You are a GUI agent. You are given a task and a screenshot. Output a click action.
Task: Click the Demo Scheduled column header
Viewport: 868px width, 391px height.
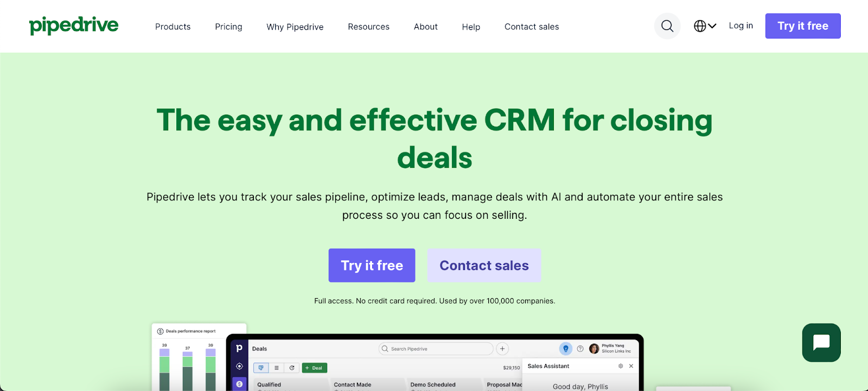pyautogui.click(x=433, y=384)
